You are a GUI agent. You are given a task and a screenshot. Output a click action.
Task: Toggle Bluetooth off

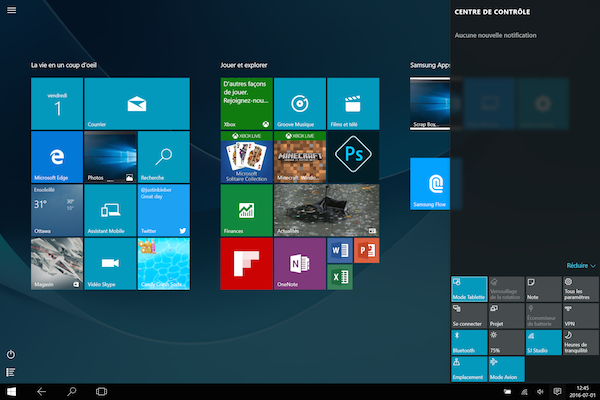(x=469, y=343)
